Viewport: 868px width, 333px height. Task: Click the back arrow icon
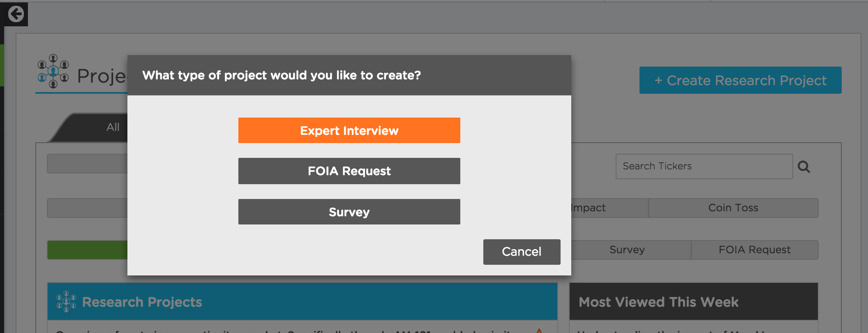coord(16,14)
